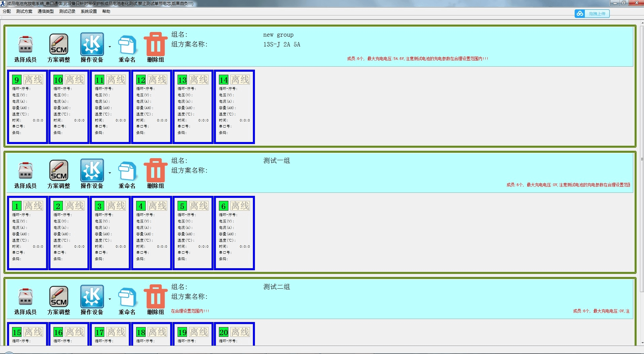Open 方案调整 SCM icon in 测试一组
The image size is (644, 354).
[59, 171]
